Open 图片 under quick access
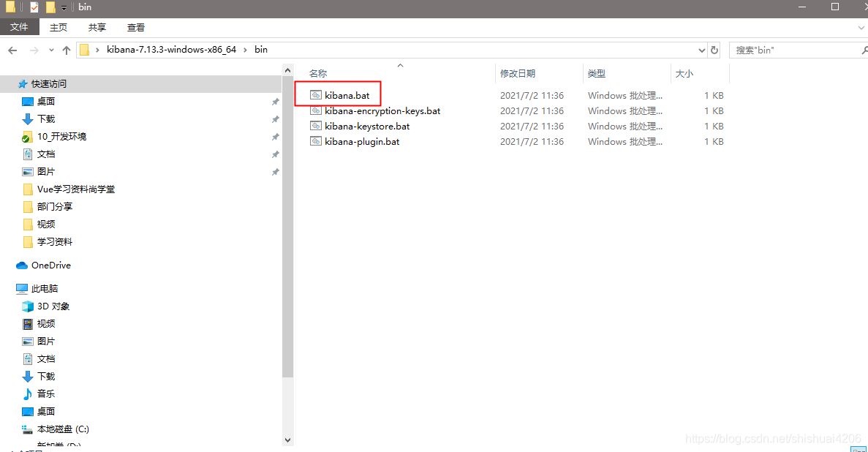868x452 pixels. click(x=46, y=172)
